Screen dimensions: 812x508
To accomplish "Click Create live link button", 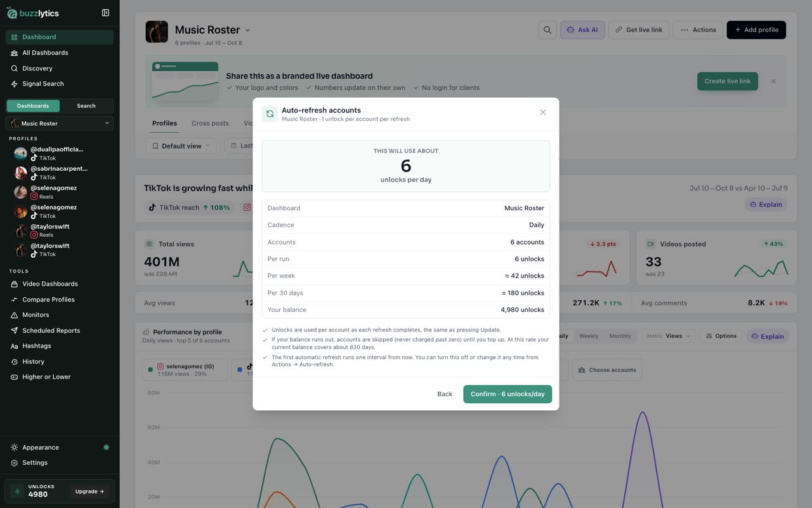I will 727,81.
